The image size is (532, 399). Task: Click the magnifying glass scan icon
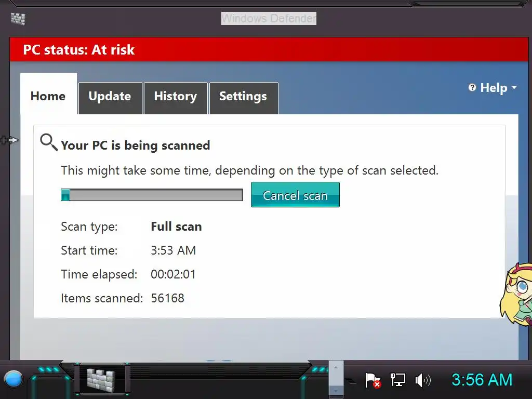coord(49,142)
